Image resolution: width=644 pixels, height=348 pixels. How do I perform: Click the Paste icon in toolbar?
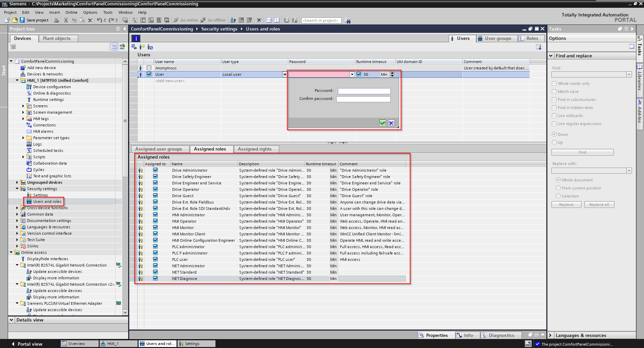82,20
